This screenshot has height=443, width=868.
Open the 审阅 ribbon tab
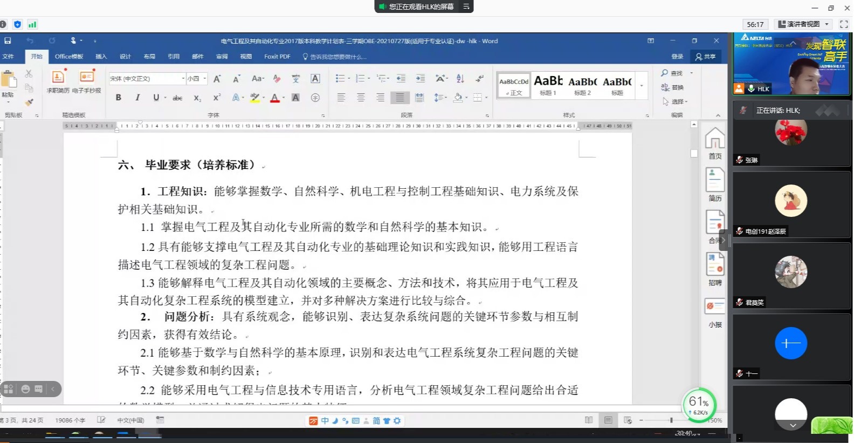222,57
